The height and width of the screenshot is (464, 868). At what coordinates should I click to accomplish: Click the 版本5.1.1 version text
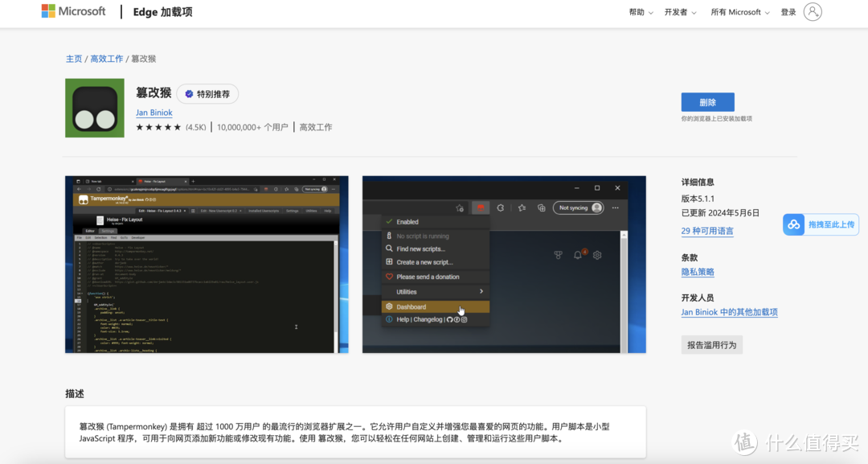[x=698, y=199]
